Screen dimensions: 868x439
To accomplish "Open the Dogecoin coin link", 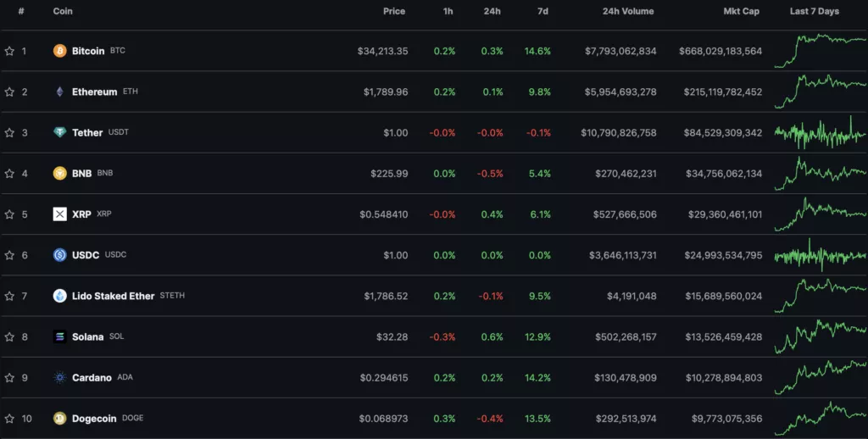I will pos(94,419).
